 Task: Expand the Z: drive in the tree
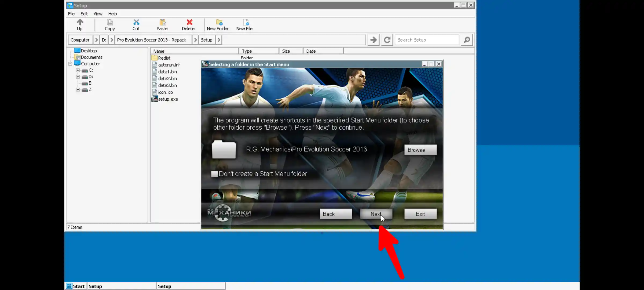(78, 89)
